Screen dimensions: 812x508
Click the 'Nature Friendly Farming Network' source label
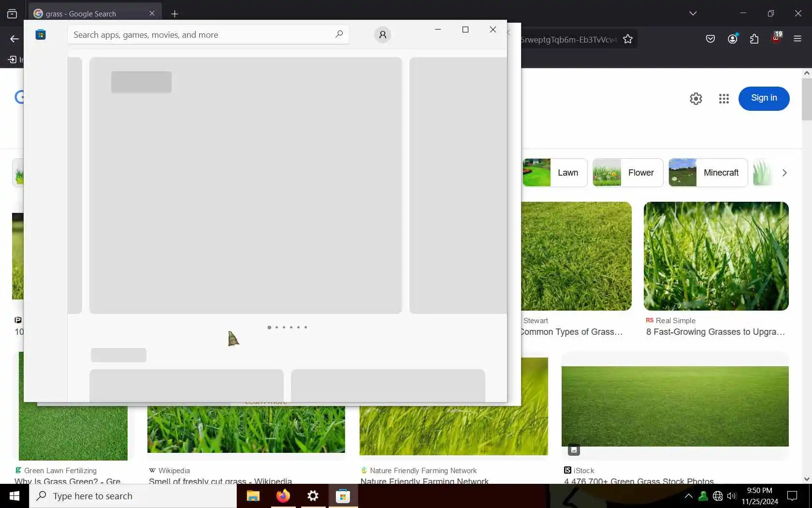click(x=423, y=471)
